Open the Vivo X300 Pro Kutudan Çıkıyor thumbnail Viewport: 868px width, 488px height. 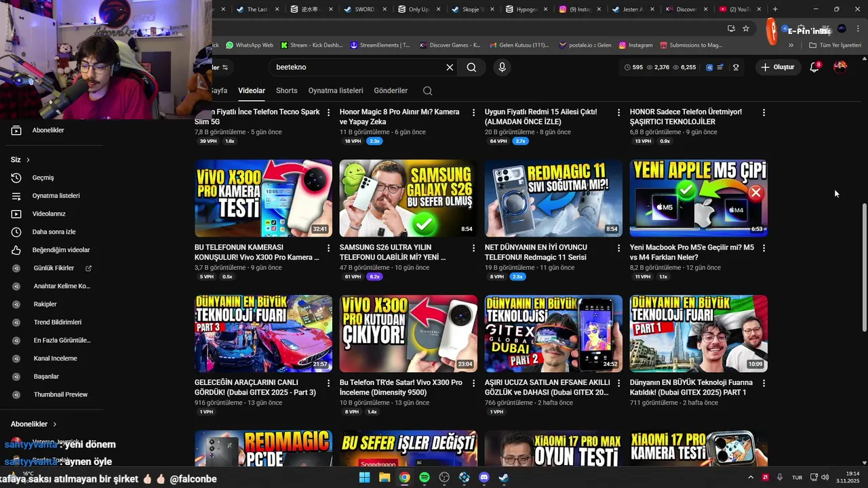pos(408,333)
